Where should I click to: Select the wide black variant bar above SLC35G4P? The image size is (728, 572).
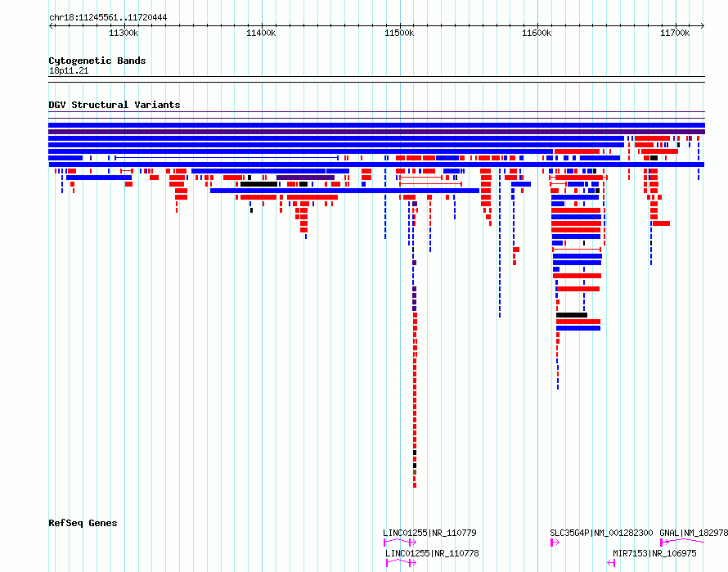click(x=572, y=315)
